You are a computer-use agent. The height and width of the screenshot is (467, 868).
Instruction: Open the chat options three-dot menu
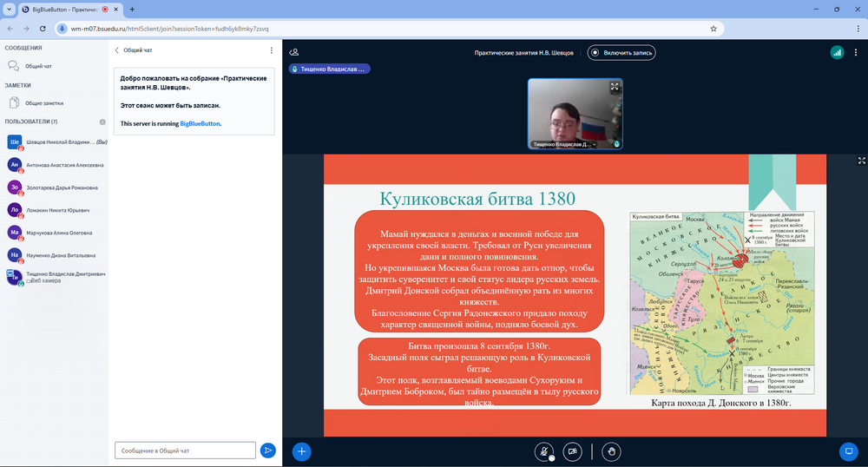point(272,50)
